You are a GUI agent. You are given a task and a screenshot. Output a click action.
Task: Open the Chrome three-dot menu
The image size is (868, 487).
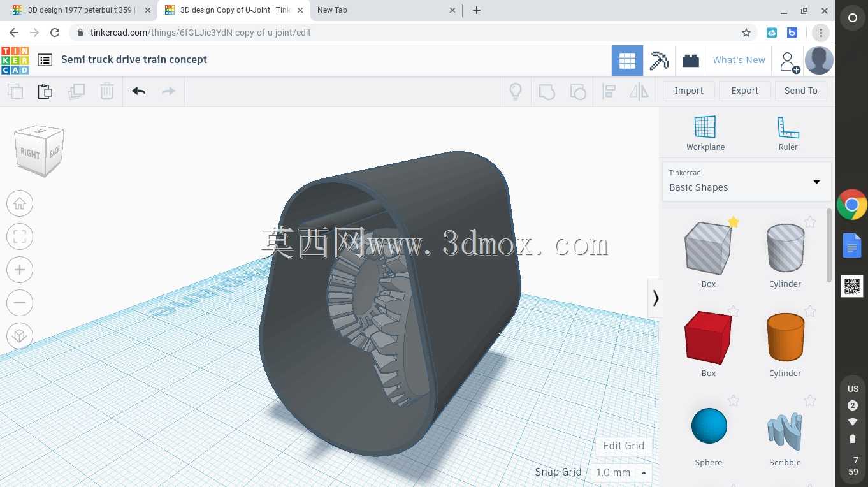[x=821, y=33]
